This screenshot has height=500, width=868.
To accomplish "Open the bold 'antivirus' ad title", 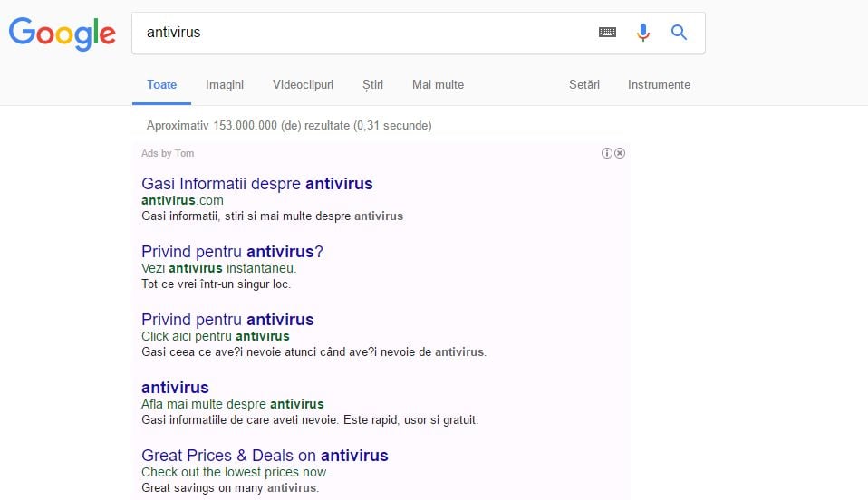I will pos(175,388).
